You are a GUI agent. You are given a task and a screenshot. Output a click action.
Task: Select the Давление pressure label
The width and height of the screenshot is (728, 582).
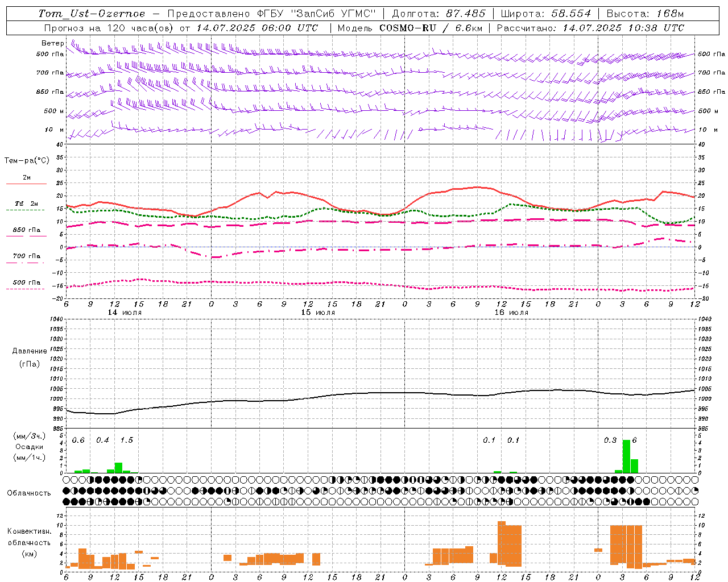pyautogui.click(x=30, y=351)
